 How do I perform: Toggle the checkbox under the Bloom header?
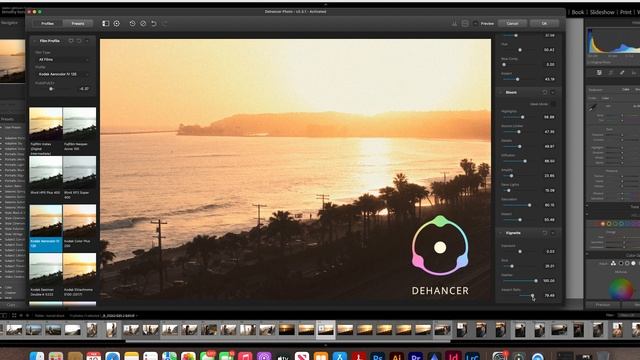pos(553,104)
